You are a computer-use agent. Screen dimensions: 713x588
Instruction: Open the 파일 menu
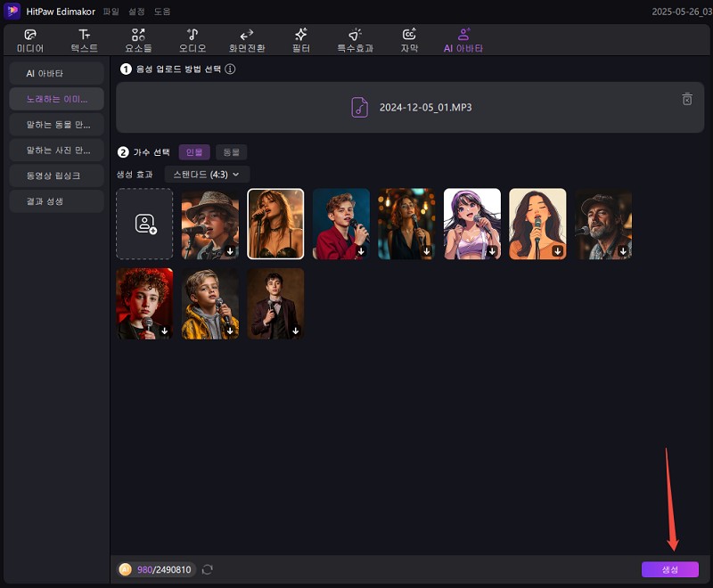(111, 12)
